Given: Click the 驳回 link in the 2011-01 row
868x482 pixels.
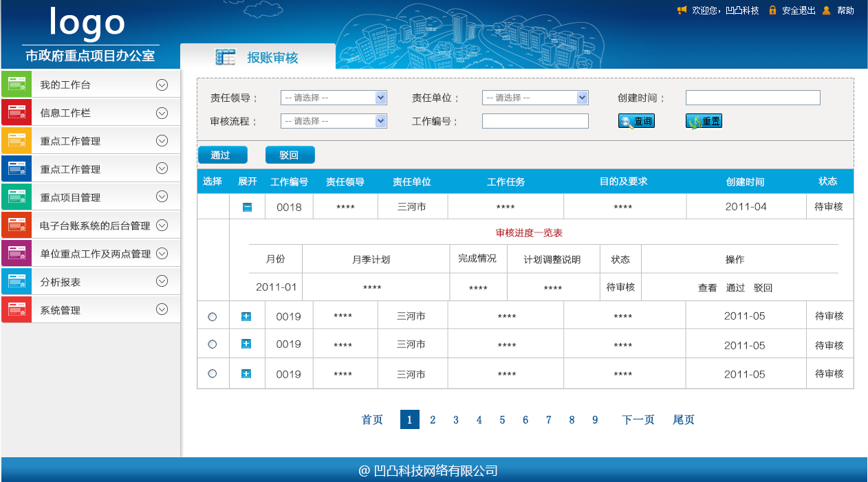Looking at the screenshot, I should point(763,288).
